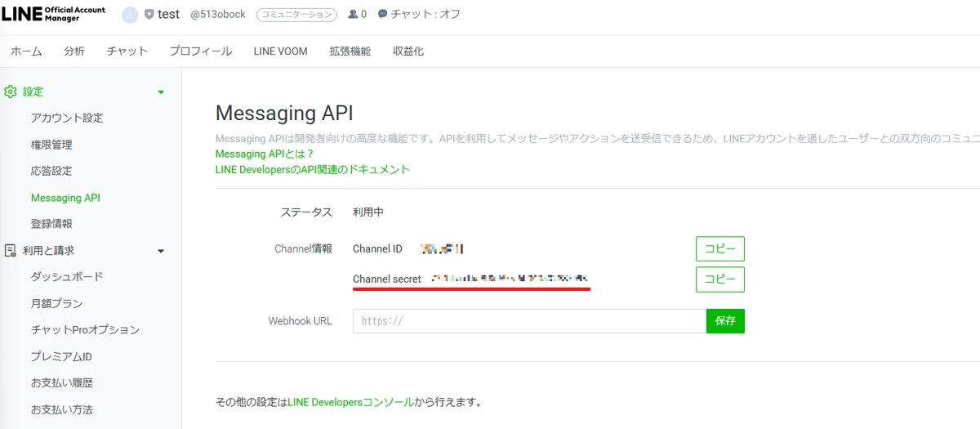This screenshot has height=429, width=980.
Task: Switch to the チャット tab
Action: pyautogui.click(x=127, y=51)
